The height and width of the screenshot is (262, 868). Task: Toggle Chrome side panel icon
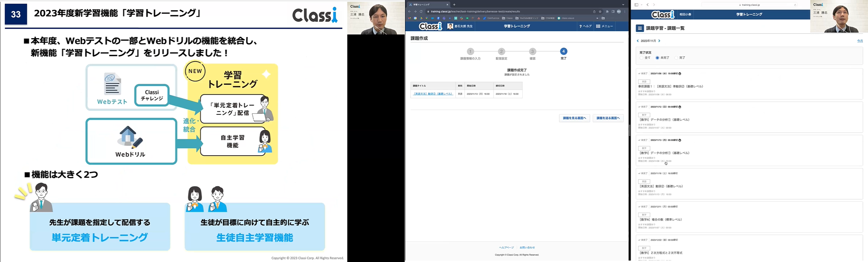tap(613, 12)
